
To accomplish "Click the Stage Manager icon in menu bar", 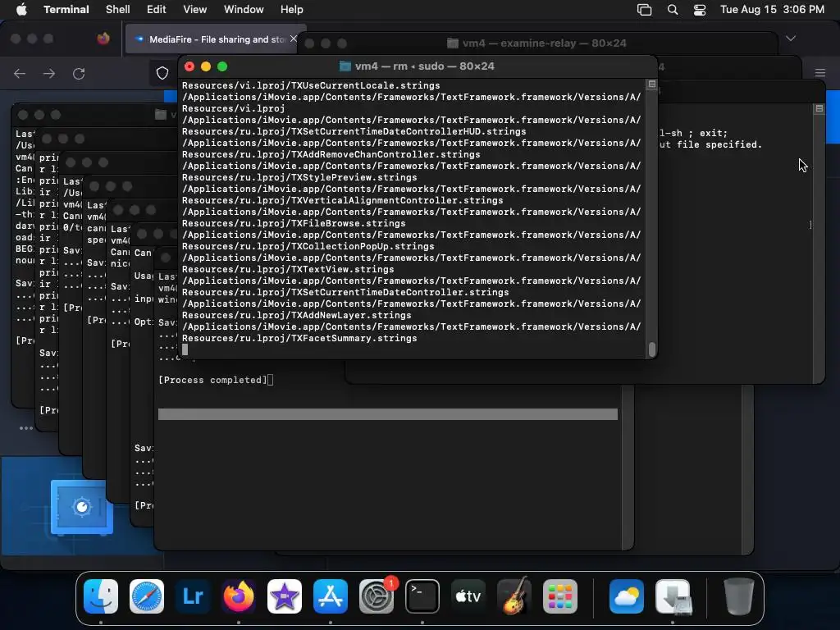I will pyautogui.click(x=644, y=10).
